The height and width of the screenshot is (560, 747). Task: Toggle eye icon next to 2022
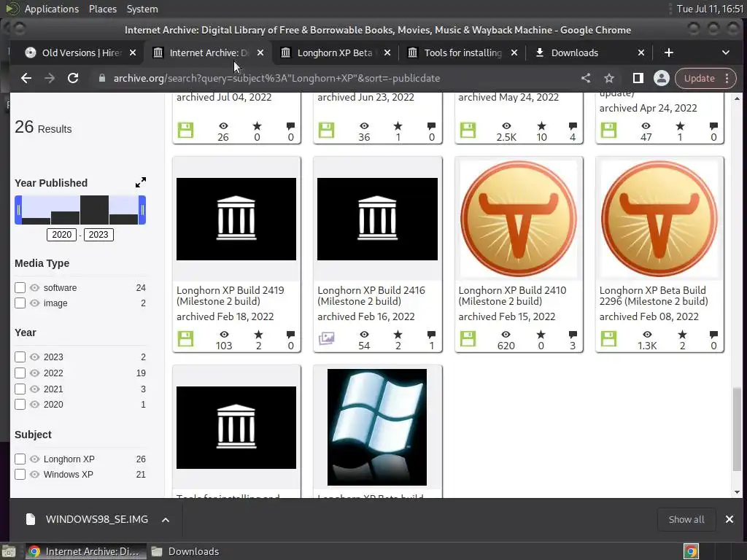[34, 373]
